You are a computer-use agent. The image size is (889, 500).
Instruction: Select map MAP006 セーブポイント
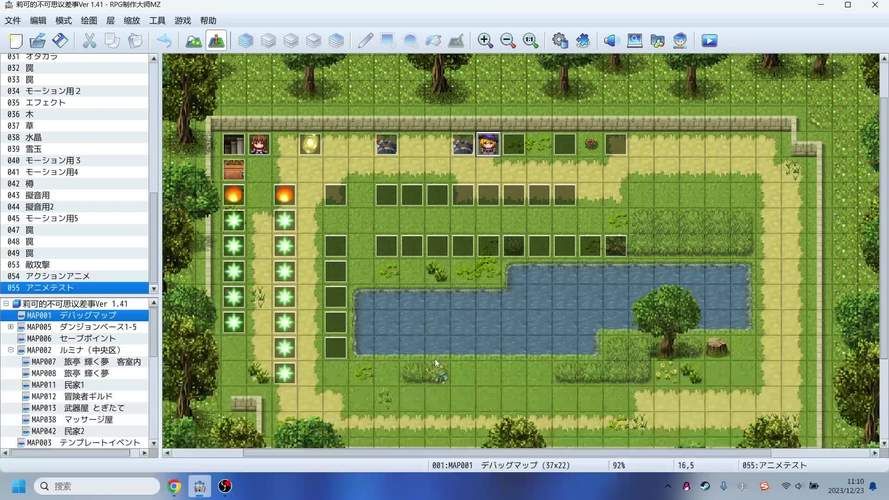[x=71, y=338]
